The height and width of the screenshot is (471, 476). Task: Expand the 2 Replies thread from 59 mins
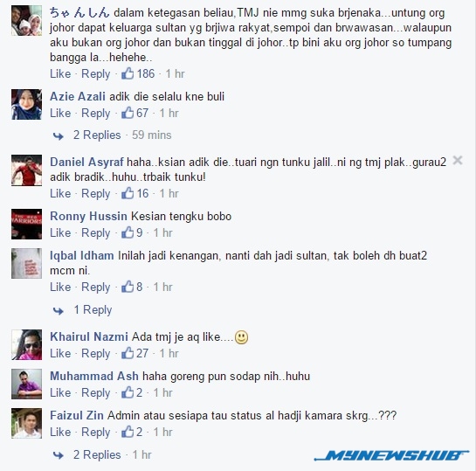pos(97,135)
